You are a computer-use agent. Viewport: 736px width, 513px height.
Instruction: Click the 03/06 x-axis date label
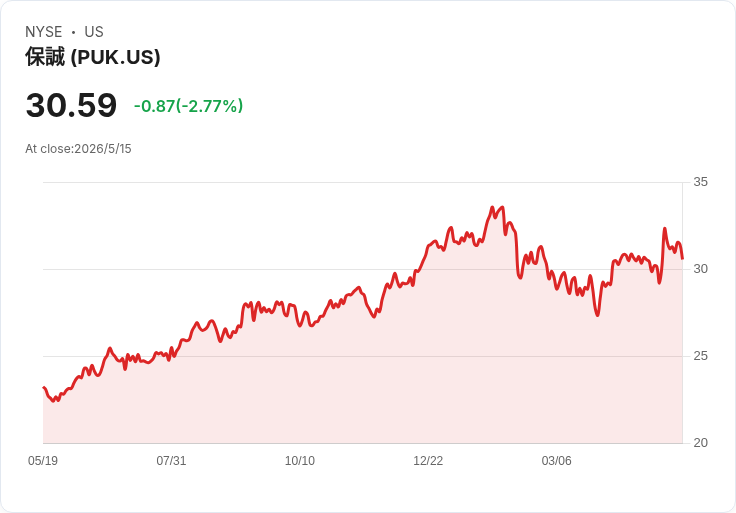point(557,460)
